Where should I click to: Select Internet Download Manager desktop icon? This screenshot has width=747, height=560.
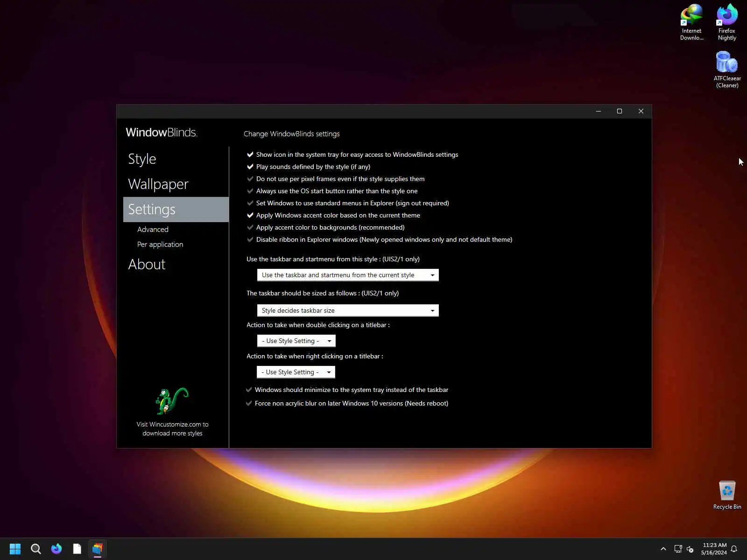[691, 22]
